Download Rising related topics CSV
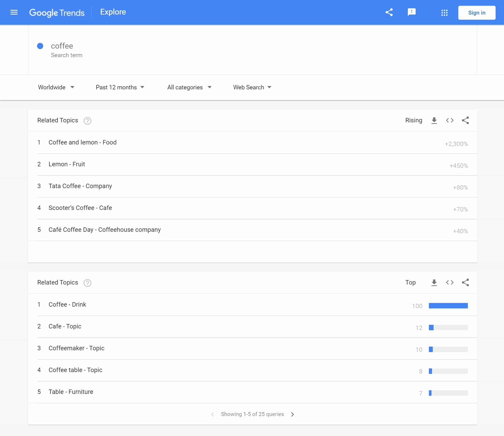The image size is (504, 436). (434, 120)
